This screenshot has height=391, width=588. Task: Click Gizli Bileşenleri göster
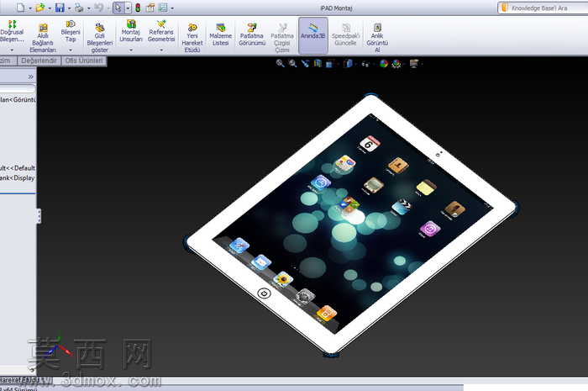tap(100, 39)
